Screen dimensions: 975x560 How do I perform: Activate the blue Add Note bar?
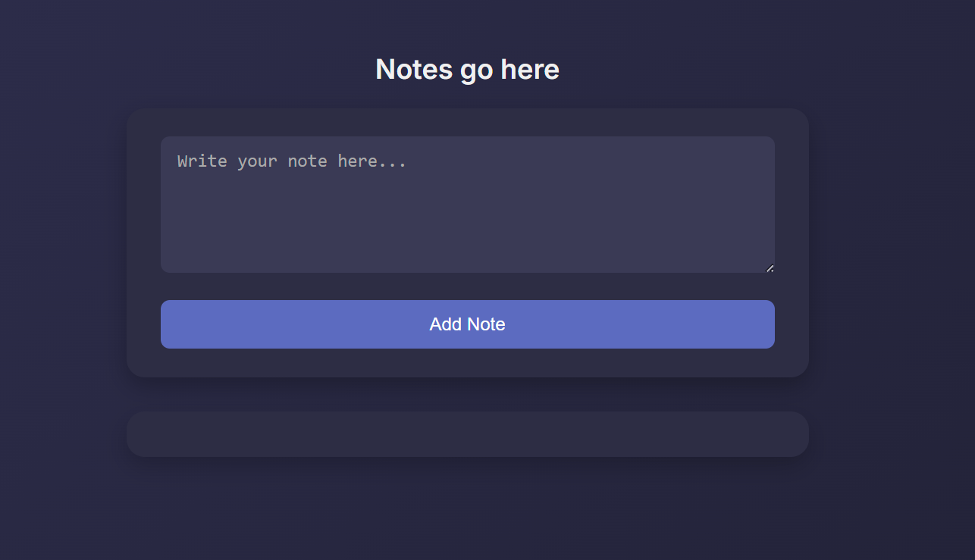click(468, 324)
